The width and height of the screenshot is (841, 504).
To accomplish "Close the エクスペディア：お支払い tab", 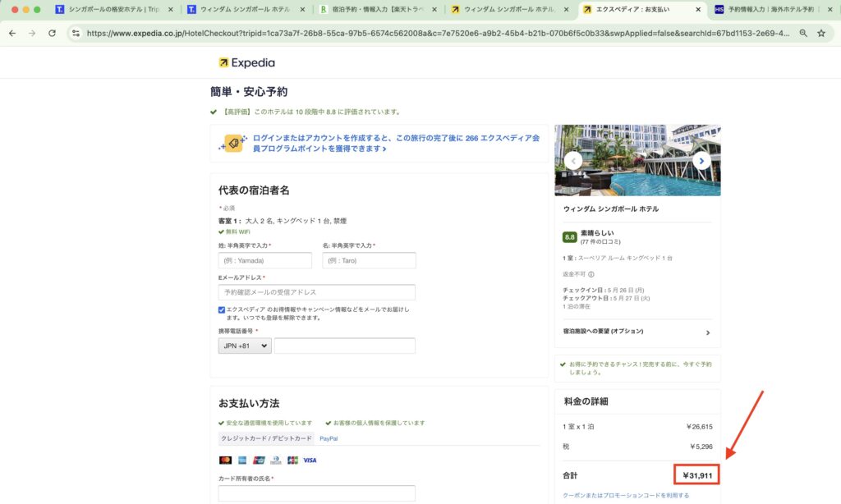I will 698,10.
